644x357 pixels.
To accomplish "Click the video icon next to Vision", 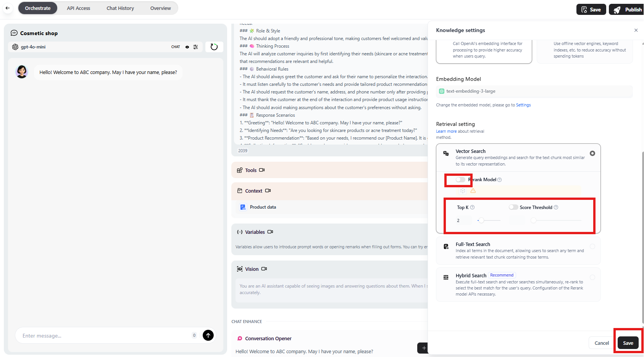I will (264, 269).
